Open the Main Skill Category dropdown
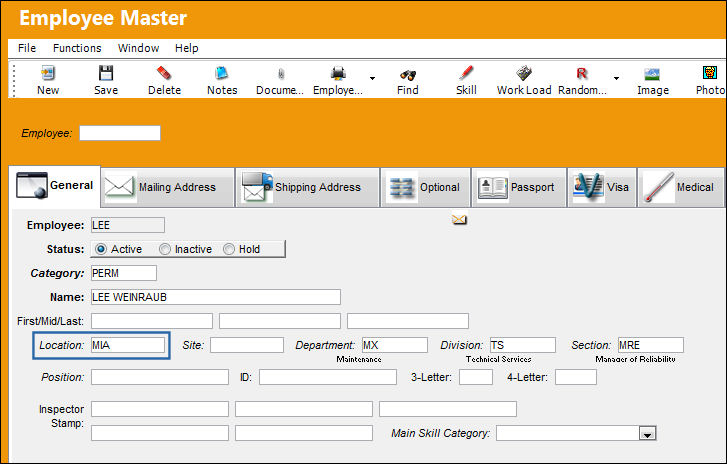 (647, 433)
